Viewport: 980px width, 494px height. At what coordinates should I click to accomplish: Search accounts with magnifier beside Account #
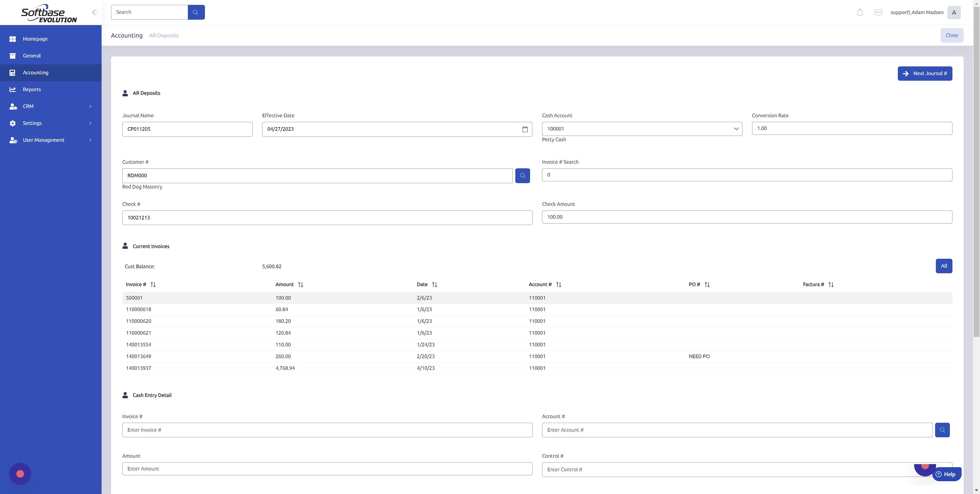(942, 430)
